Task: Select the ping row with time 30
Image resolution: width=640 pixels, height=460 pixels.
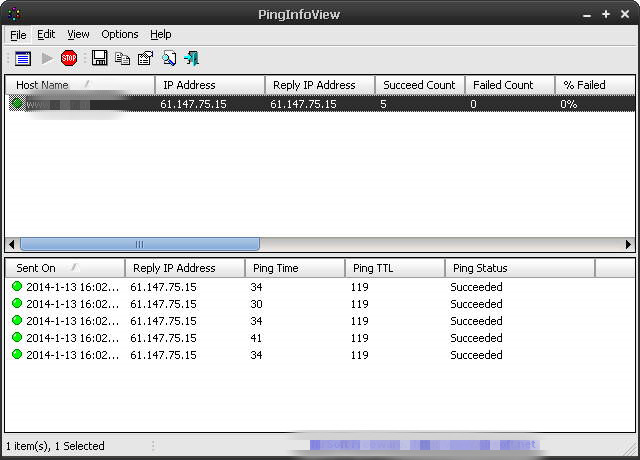Action: (320, 304)
